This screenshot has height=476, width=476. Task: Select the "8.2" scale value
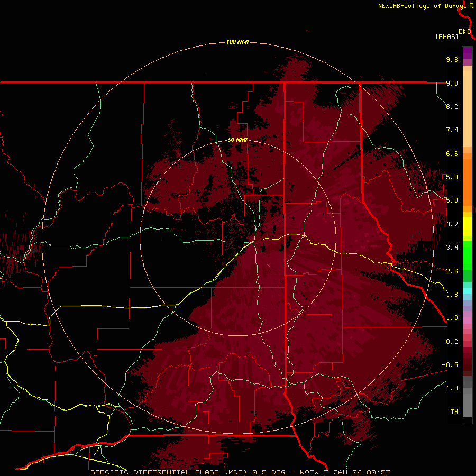click(452, 106)
